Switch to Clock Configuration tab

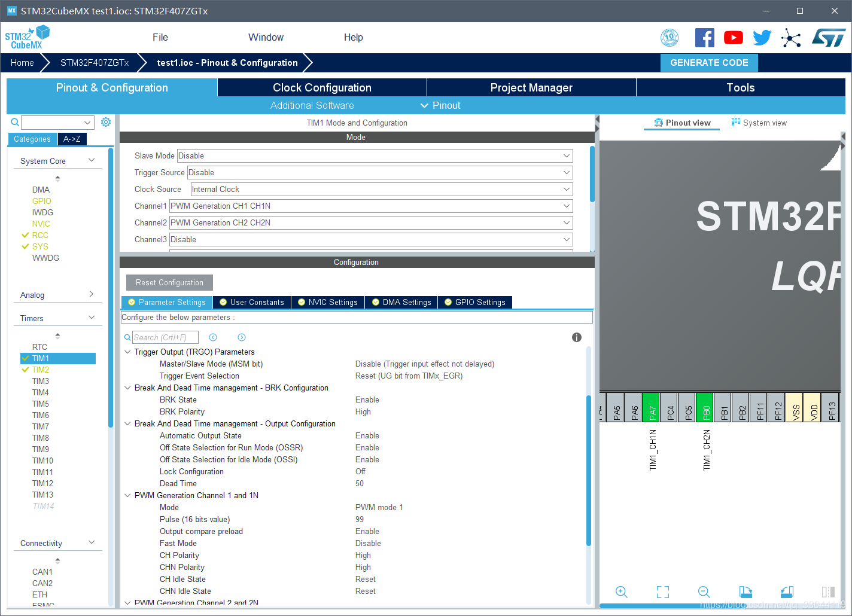click(322, 87)
